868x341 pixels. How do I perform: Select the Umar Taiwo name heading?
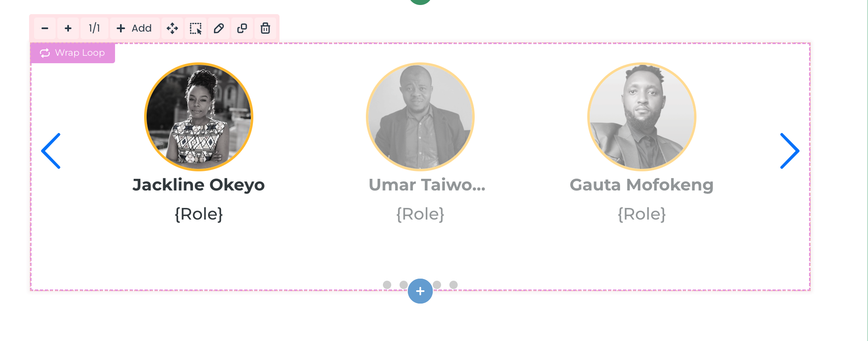[x=427, y=185]
